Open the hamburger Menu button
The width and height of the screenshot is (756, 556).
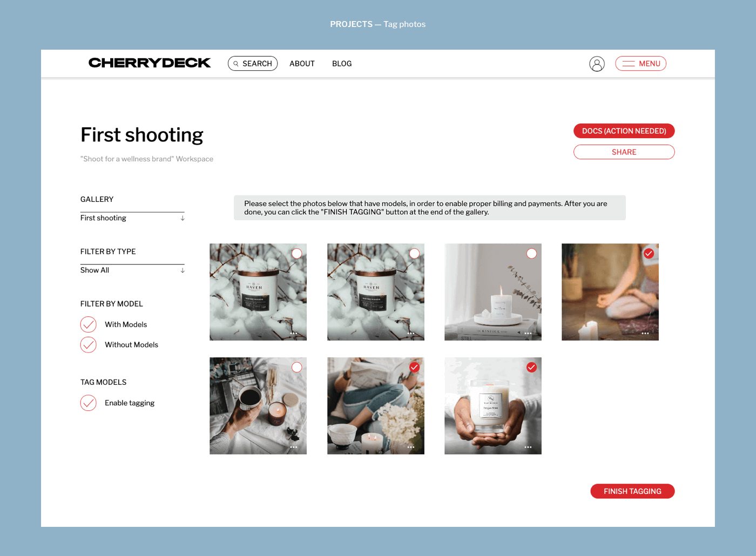[x=640, y=64]
